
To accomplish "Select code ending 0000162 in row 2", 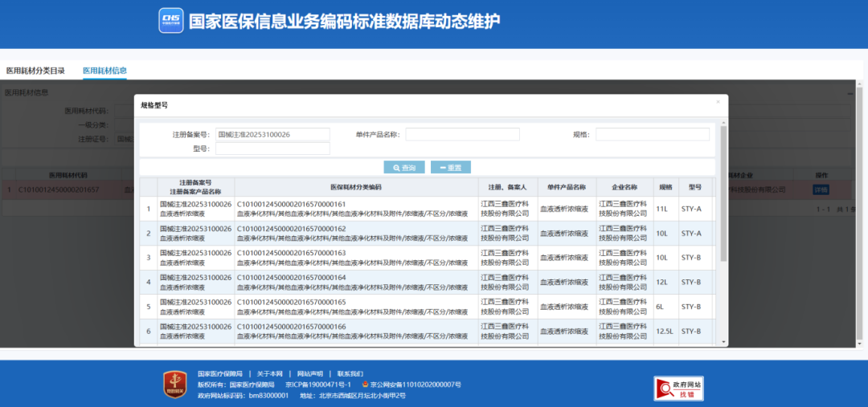I will (x=292, y=228).
